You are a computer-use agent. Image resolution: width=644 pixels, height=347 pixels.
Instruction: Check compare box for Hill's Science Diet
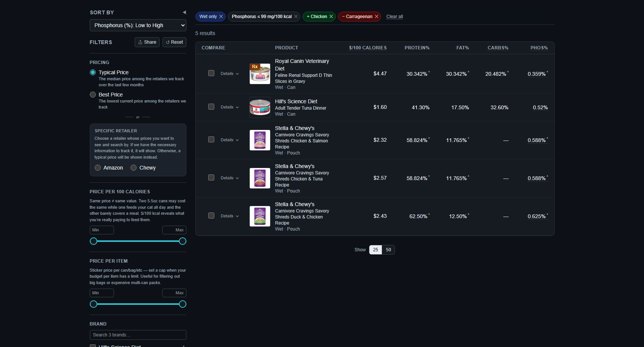(211, 107)
